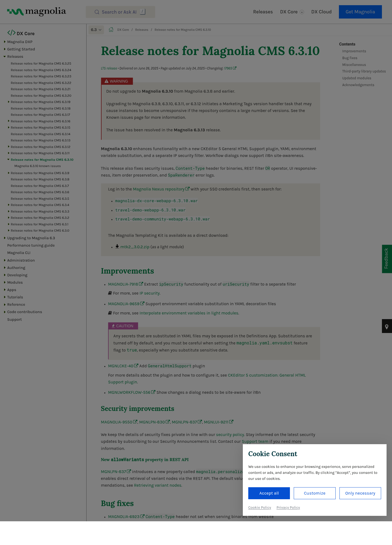Click the home breadcrumb icon
392x545 pixels.
[x=111, y=30]
